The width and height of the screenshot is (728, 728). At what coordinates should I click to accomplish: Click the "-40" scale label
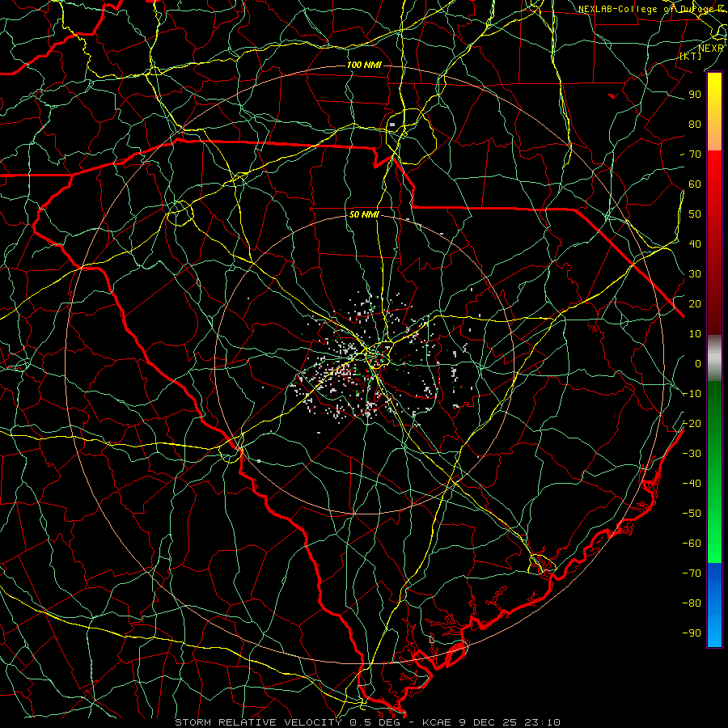(692, 484)
